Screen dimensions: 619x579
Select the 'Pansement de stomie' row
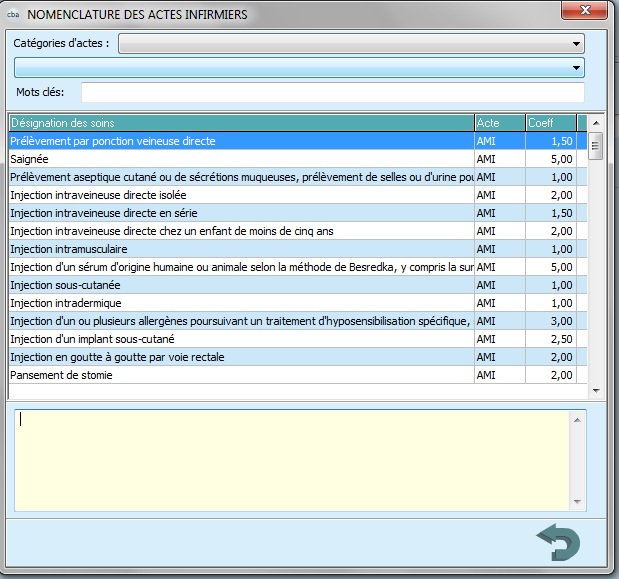(298, 375)
